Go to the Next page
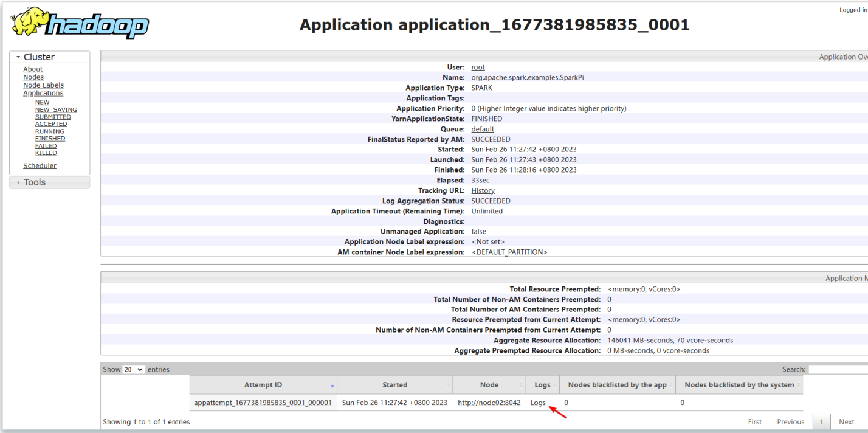Screen dimensions: 868x433 click(847, 421)
